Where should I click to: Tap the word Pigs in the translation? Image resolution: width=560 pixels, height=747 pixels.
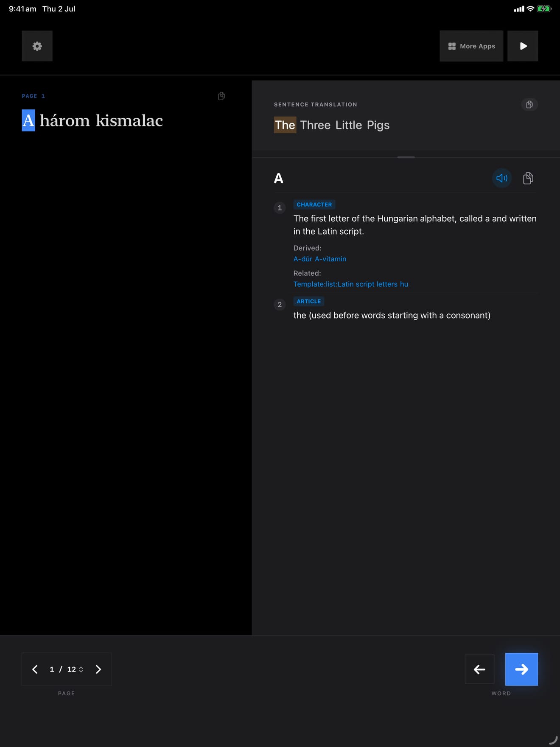click(378, 125)
